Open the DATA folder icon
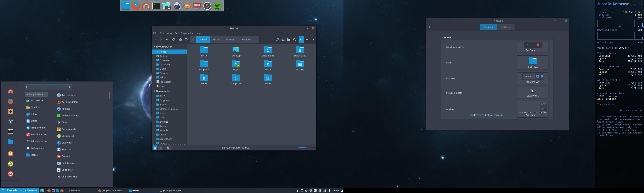This screenshot has height=193, width=644. [x=204, y=50]
